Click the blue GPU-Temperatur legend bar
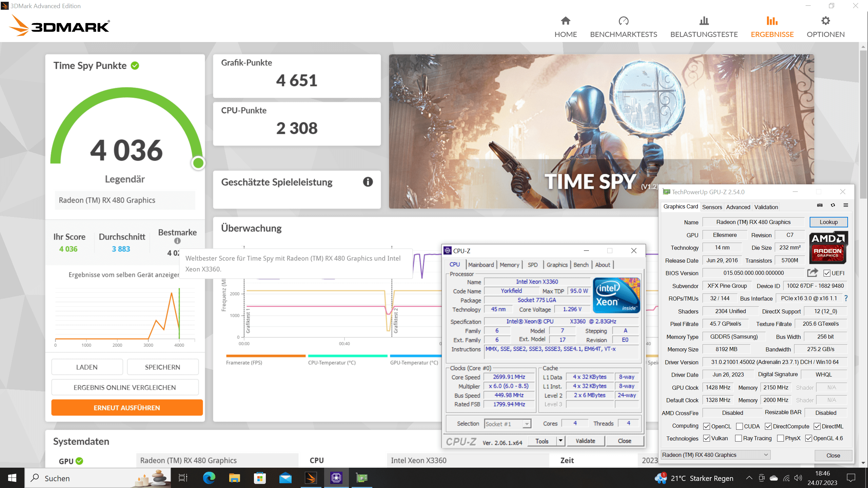The image size is (868, 488). tap(416, 356)
